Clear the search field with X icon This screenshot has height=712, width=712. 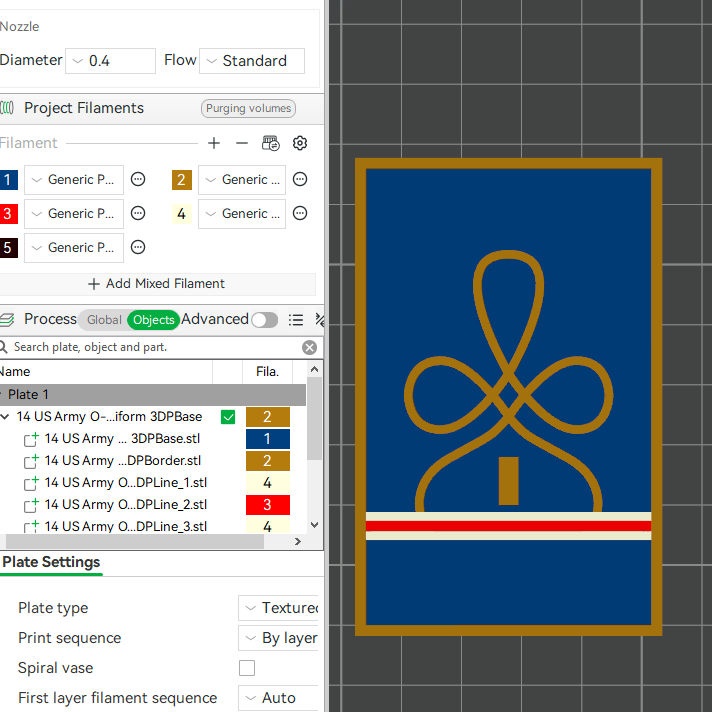309,347
